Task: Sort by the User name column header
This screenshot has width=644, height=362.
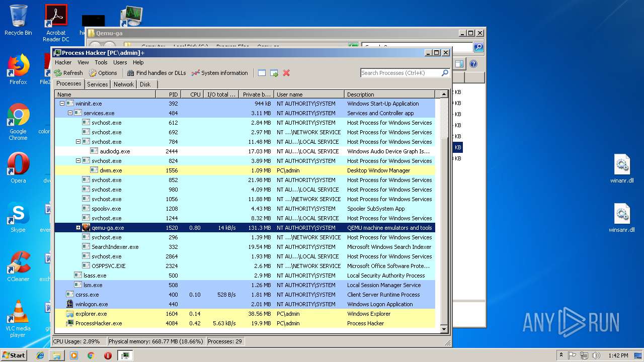Action: 309,95
